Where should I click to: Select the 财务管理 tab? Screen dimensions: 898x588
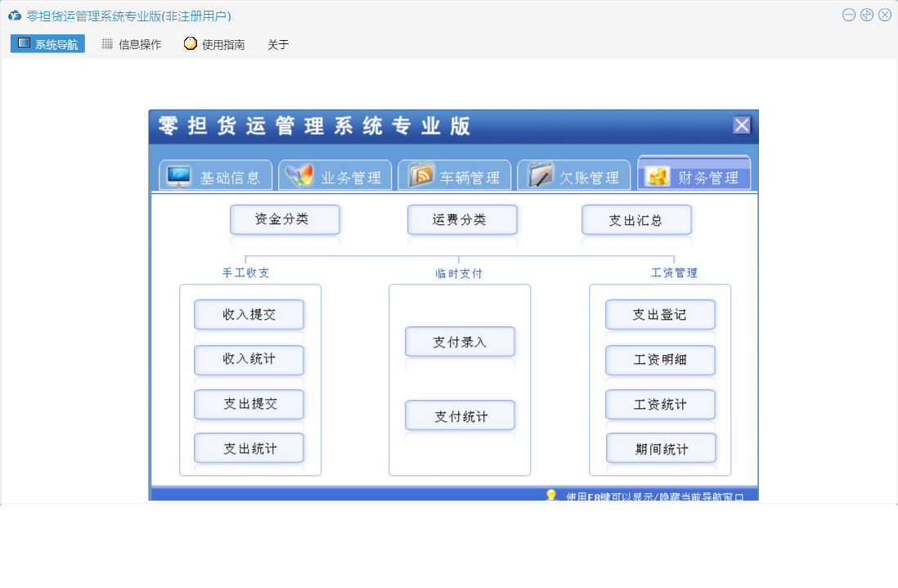pyautogui.click(x=694, y=173)
